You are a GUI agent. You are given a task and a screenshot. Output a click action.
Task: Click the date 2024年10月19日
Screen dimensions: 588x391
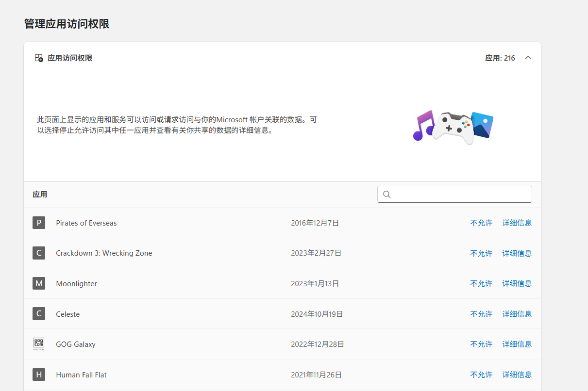click(x=317, y=314)
